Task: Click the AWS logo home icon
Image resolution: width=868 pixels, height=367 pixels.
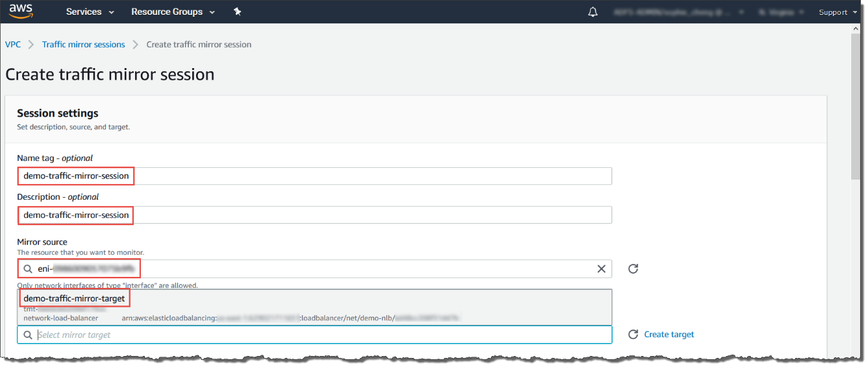Action: point(21,11)
